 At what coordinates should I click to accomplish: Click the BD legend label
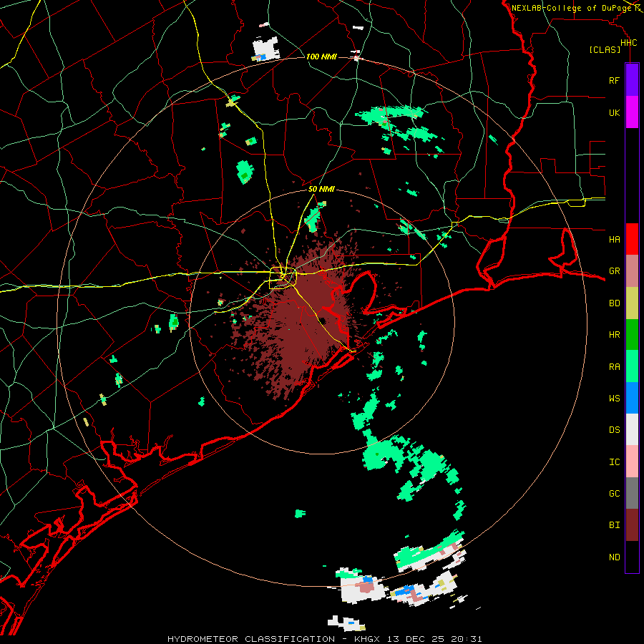[x=614, y=303]
